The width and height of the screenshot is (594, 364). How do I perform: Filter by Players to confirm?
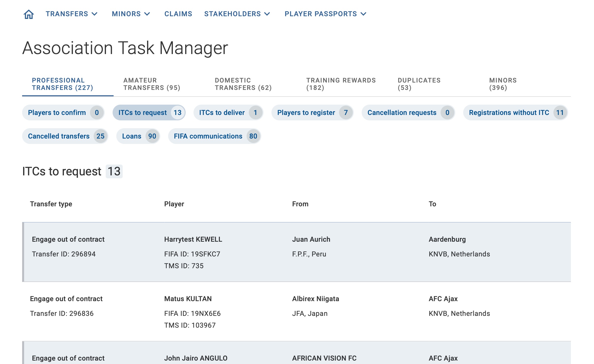click(63, 113)
